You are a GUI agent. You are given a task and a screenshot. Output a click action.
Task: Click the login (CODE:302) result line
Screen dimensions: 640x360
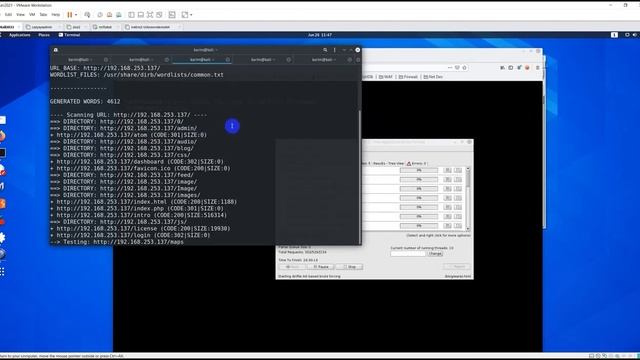pyautogui.click(x=130, y=235)
